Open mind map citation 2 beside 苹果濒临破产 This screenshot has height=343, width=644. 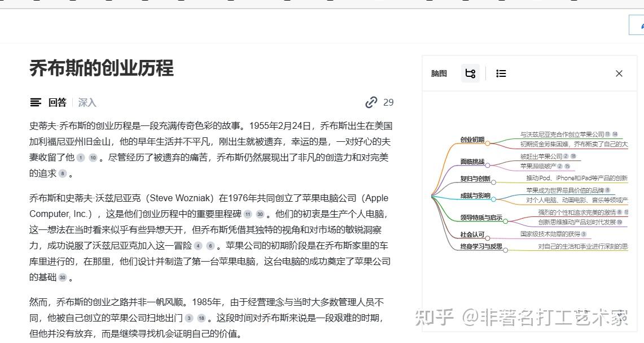tap(560, 166)
